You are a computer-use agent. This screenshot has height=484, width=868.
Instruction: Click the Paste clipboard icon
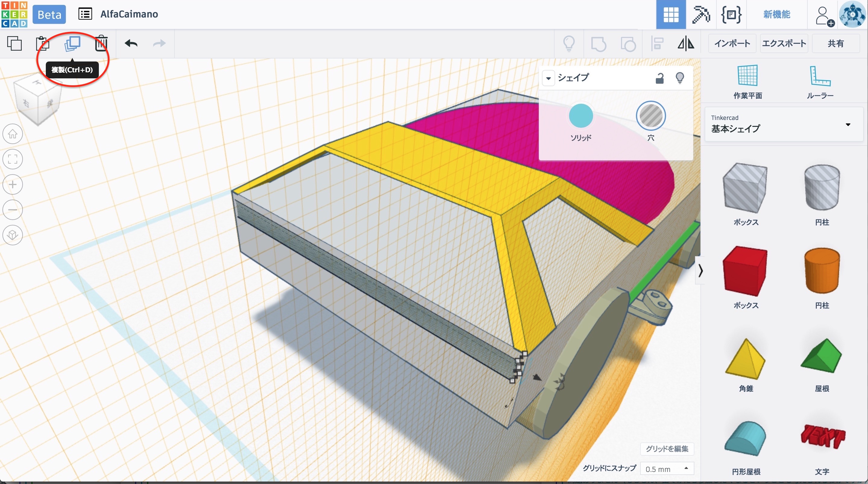42,43
